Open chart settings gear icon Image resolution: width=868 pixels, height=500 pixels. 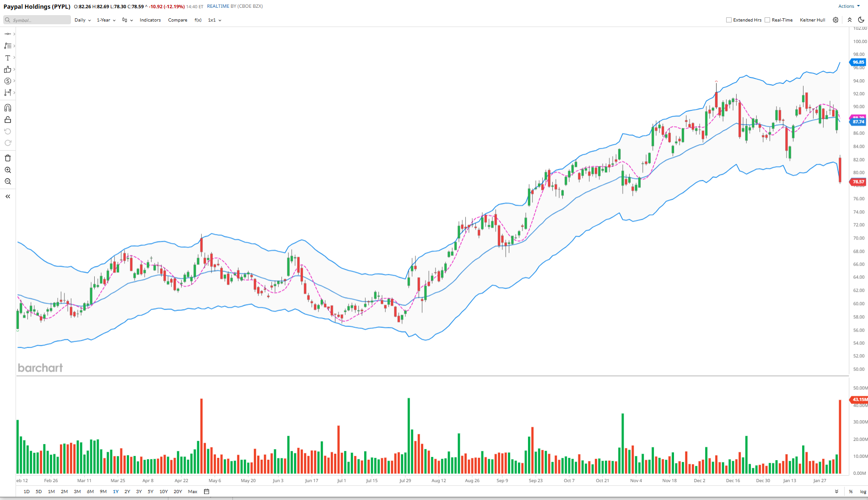coord(836,20)
